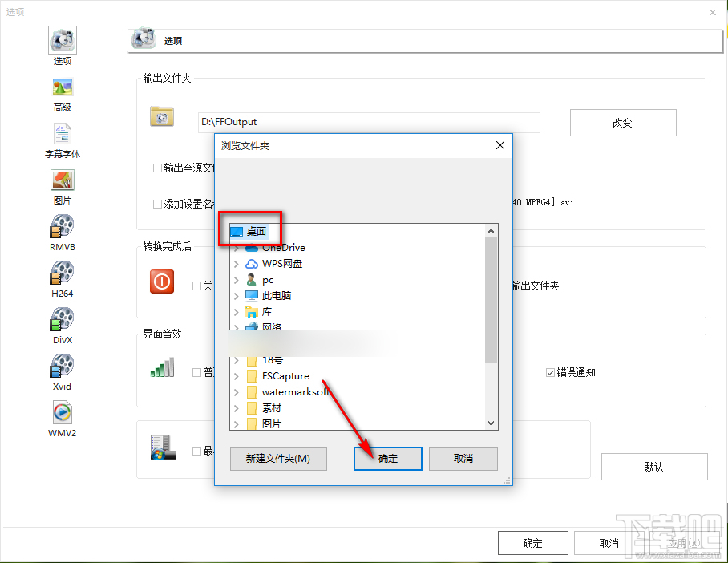Select the OneDrive tree entry
Screen dimensions: 728x563
point(284,248)
